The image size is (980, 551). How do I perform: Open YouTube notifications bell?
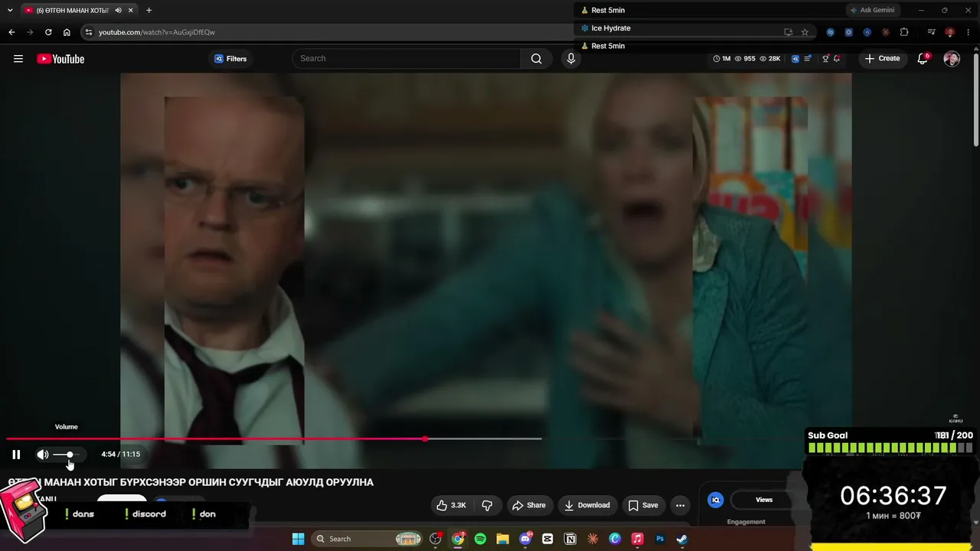[x=923, y=59]
